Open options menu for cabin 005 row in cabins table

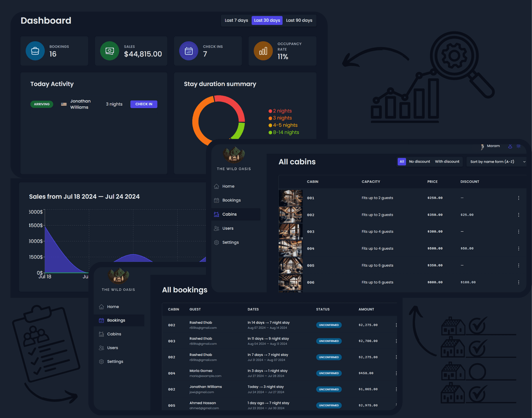pos(519,265)
